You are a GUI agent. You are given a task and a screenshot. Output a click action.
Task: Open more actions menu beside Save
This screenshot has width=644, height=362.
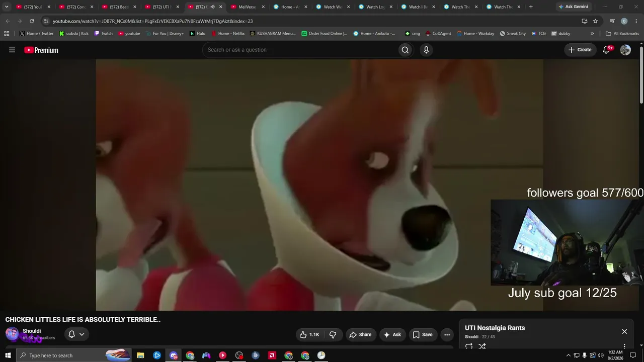tap(447, 335)
